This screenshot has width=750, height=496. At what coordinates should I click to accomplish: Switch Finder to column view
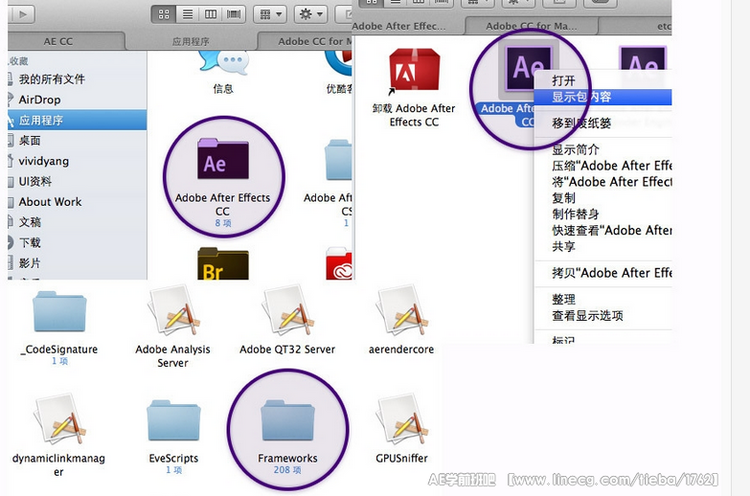point(210,14)
